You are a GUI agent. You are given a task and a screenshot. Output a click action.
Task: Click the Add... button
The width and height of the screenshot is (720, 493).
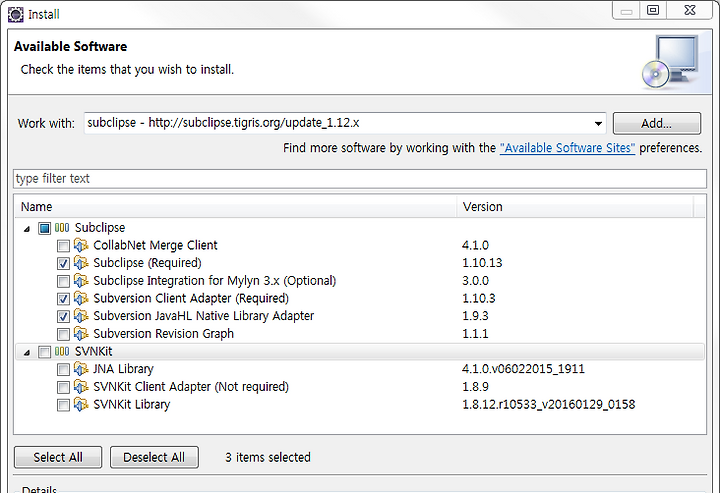[657, 123]
